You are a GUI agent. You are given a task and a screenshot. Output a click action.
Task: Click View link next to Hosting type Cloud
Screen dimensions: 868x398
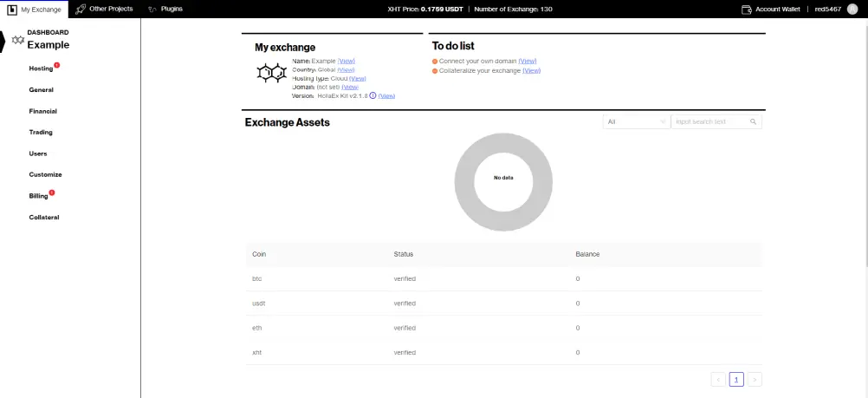(x=358, y=78)
